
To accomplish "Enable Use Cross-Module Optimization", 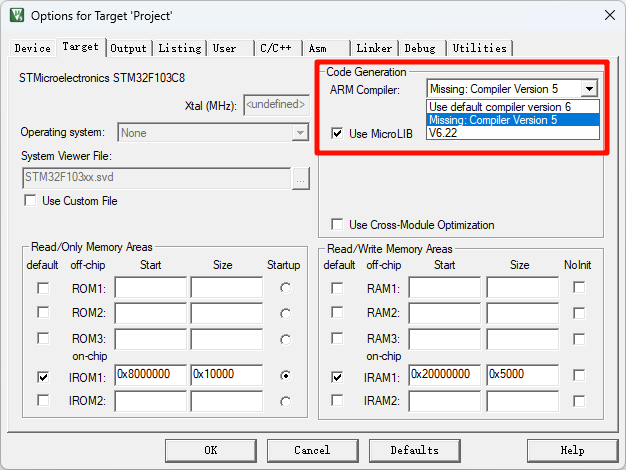I will pos(337,225).
